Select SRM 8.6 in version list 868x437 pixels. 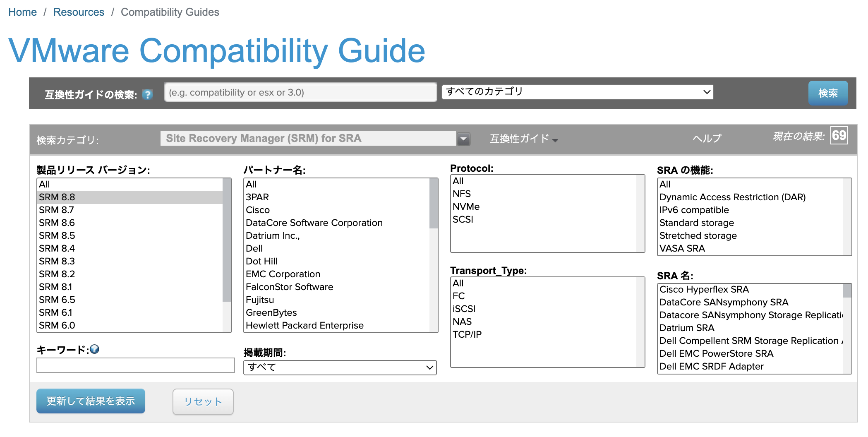130,223
